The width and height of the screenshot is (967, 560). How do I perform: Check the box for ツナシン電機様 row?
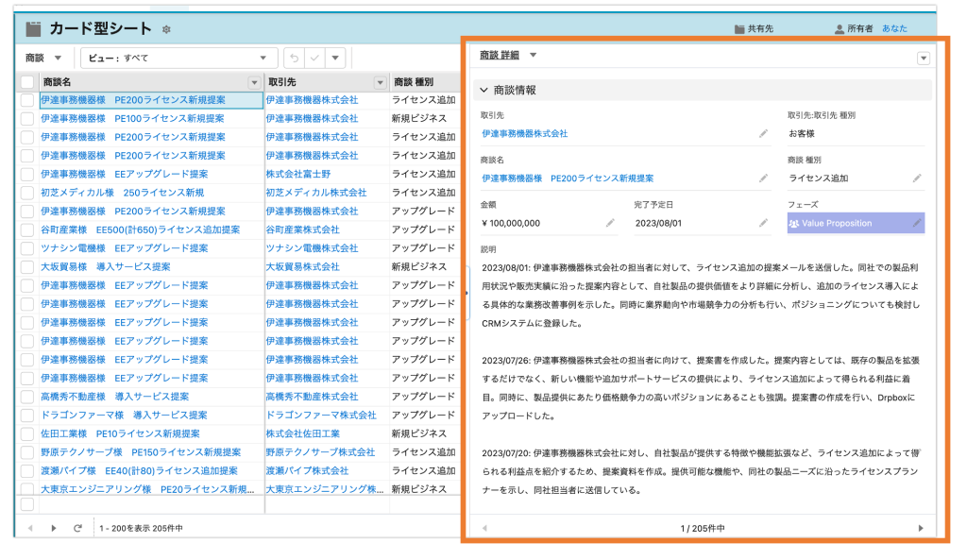tap(27, 248)
